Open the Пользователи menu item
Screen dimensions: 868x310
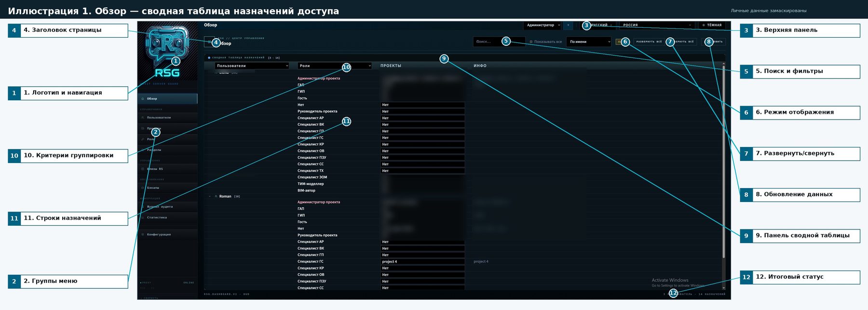167,118
